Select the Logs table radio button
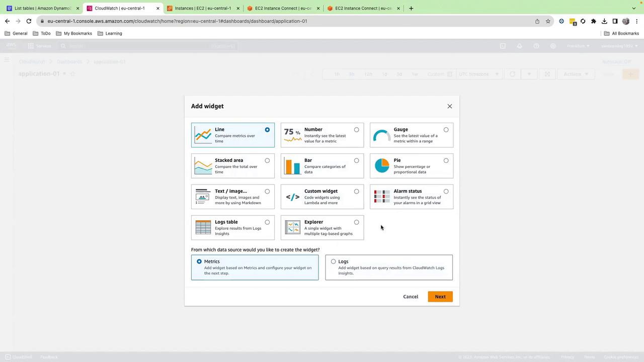Viewport: 644px width, 362px height. pos(267,222)
